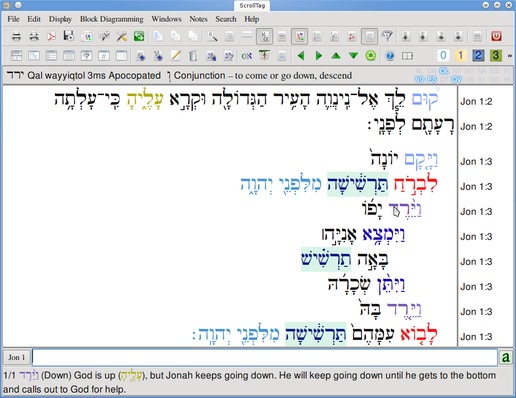Toggle the highlighted PS filter indicator
The width and height of the screenshot is (516, 398).
tap(432, 79)
